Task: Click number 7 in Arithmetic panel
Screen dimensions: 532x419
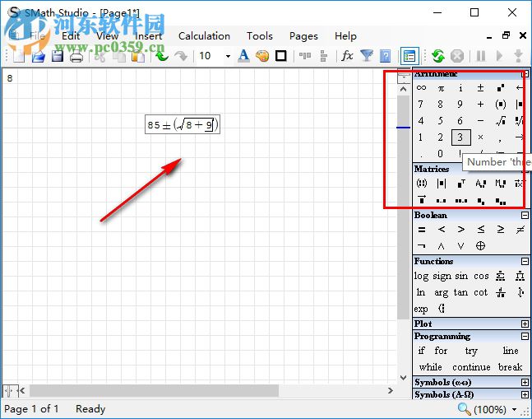Action: point(421,105)
